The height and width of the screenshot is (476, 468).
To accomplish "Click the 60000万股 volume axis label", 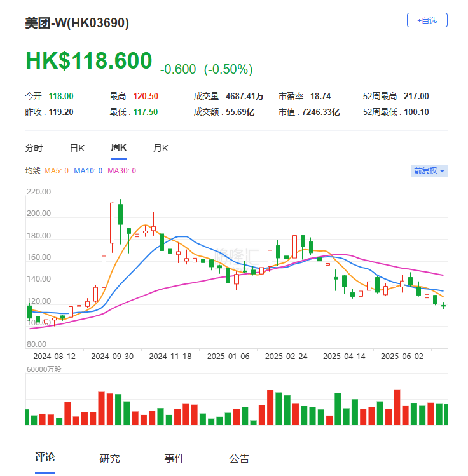I will coord(44,369).
